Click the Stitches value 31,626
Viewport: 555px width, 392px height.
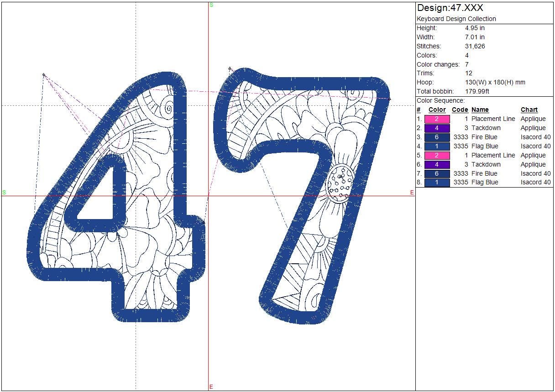pos(475,46)
